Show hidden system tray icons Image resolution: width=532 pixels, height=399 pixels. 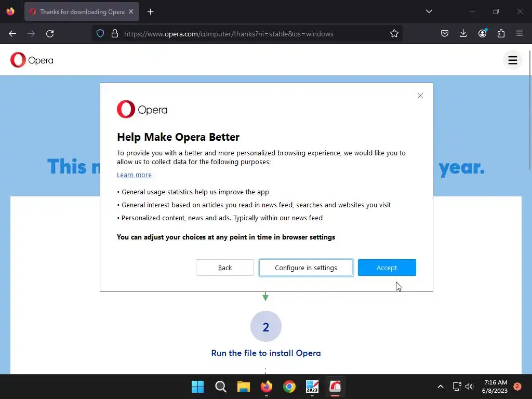[441, 387]
